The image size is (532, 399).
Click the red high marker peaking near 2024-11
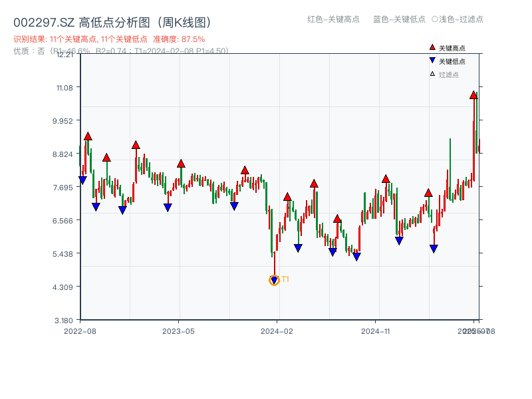(x=386, y=179)
